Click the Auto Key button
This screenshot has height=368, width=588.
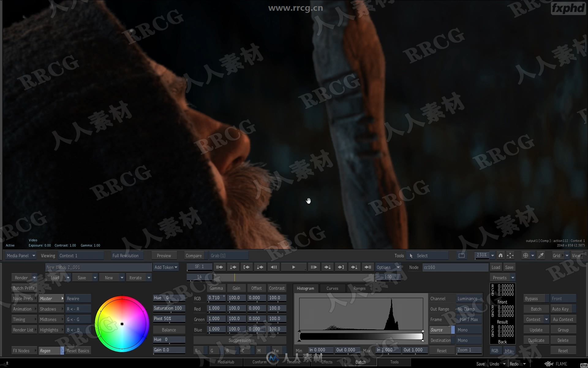coord(559,309)
